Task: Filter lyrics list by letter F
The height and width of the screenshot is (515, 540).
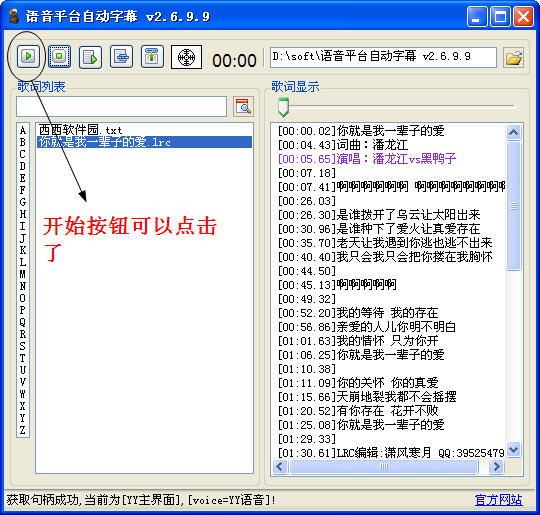Action: (23, 190)
